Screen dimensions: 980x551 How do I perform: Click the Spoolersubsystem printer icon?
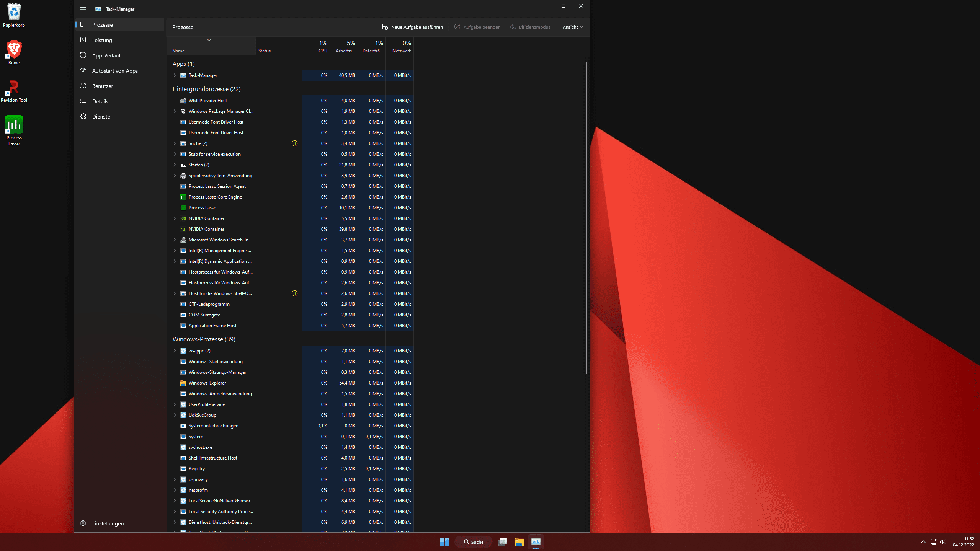point(183,176)
